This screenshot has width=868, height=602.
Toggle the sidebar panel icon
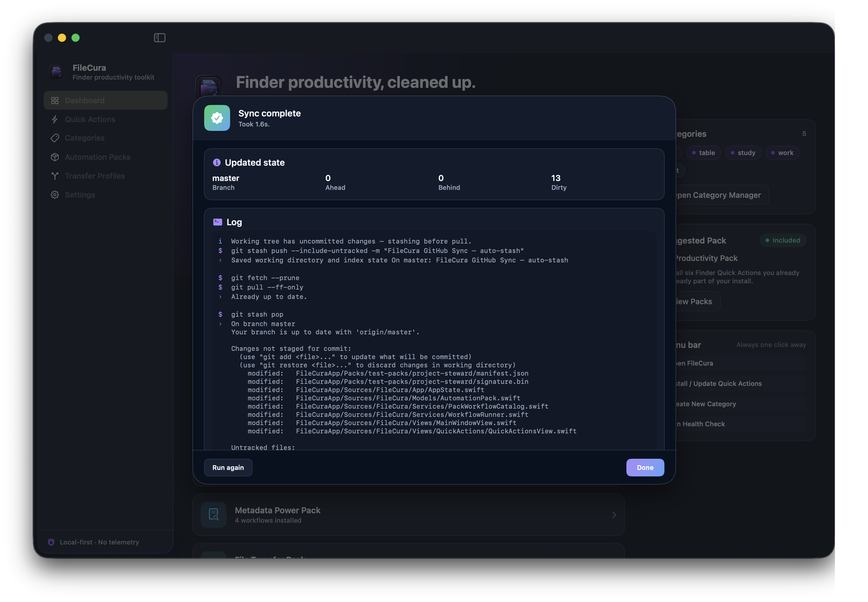pyautogui.click(x=159, y=38)
